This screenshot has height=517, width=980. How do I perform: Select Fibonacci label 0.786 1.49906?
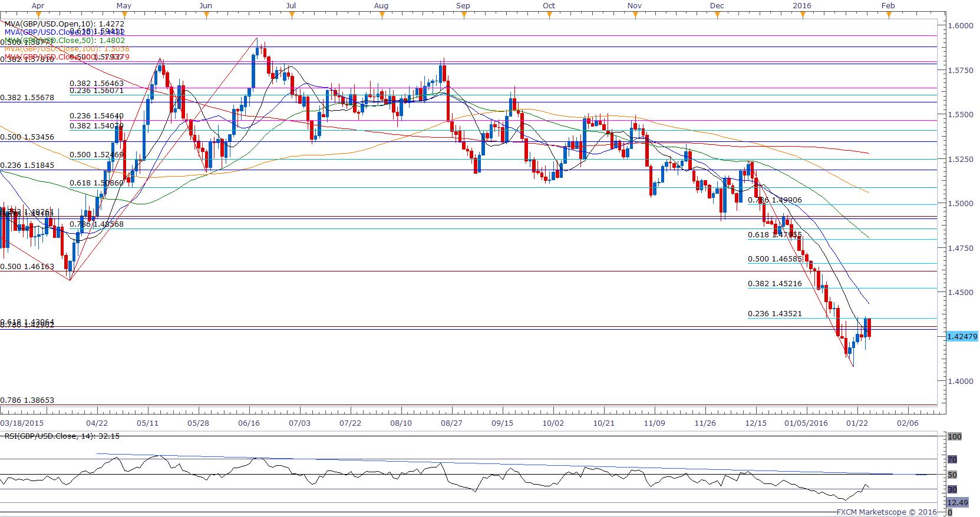pos(775,200)
